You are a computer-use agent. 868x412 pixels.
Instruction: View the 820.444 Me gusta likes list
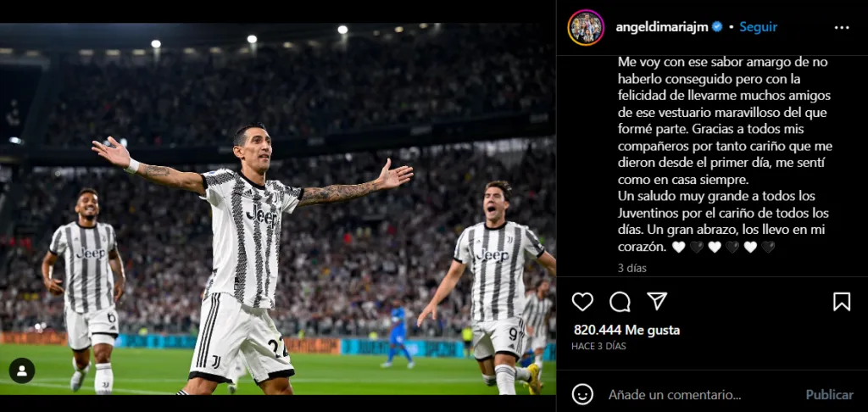pos(626,331)
